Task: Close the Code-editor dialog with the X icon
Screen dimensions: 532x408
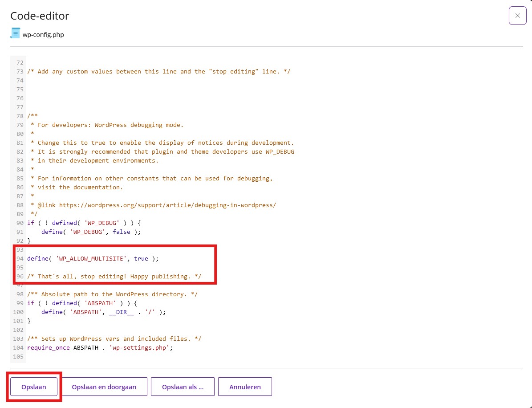Action: (x=517, y=16)
